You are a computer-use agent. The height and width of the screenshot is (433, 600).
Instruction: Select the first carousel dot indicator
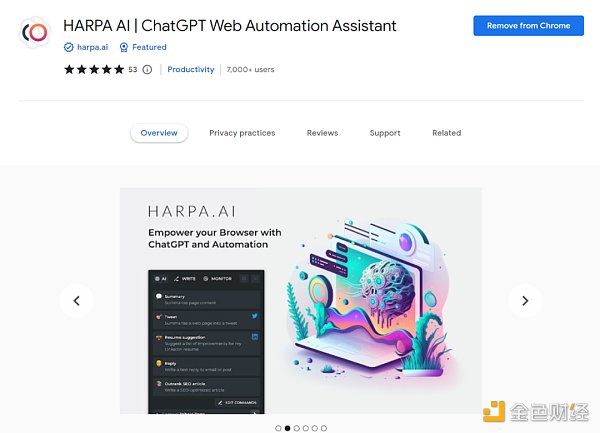tap(278, 428)
